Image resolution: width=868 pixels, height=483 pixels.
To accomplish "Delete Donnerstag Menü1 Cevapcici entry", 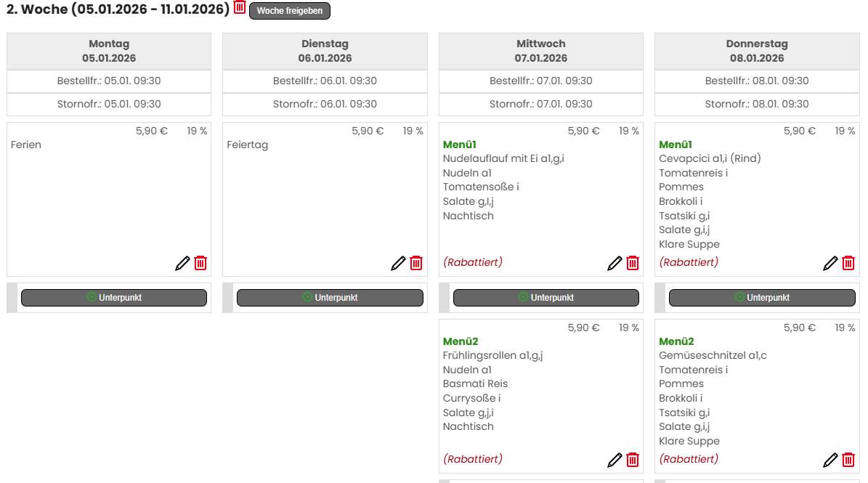I will pos(848,263).
